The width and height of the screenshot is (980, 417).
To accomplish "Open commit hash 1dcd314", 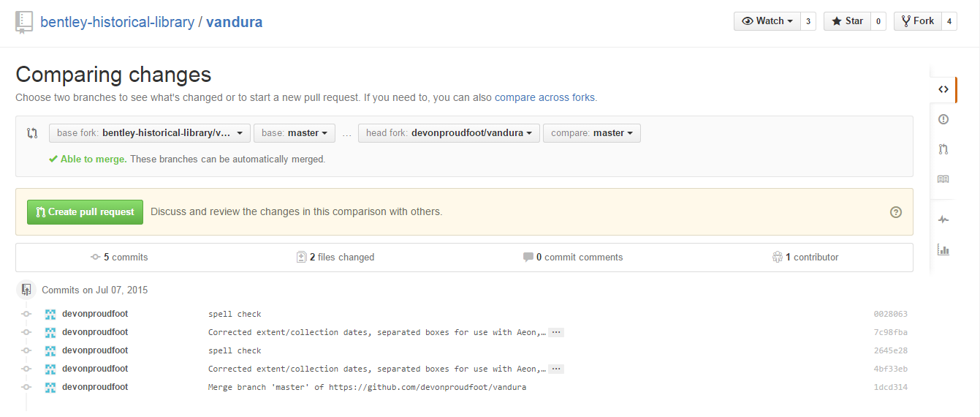I will click(890, 387).
